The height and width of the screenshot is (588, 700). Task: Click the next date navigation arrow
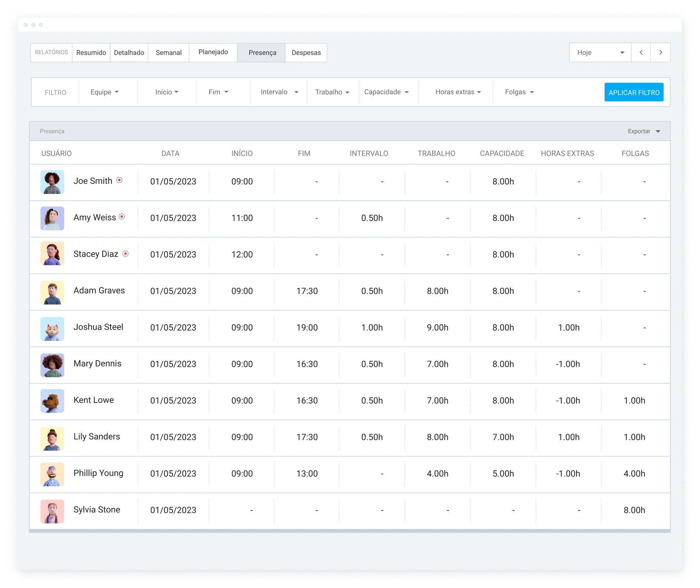(x=661, y=52)
